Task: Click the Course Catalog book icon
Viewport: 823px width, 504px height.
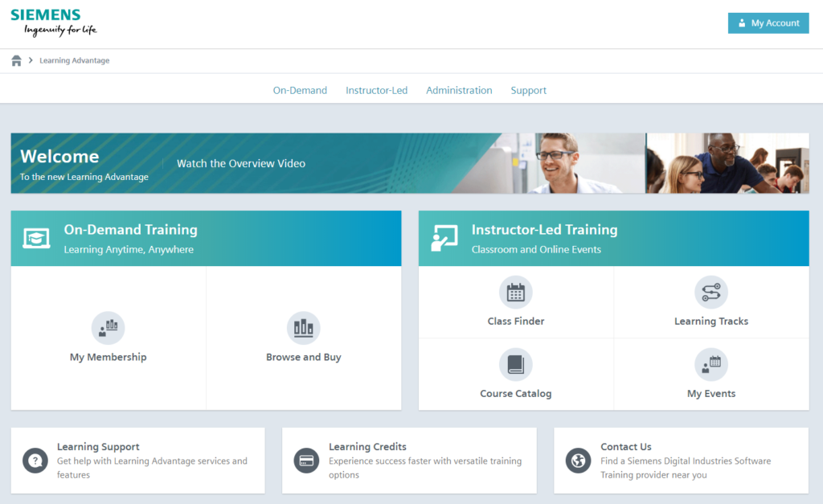Action: [x=515, y=364]
